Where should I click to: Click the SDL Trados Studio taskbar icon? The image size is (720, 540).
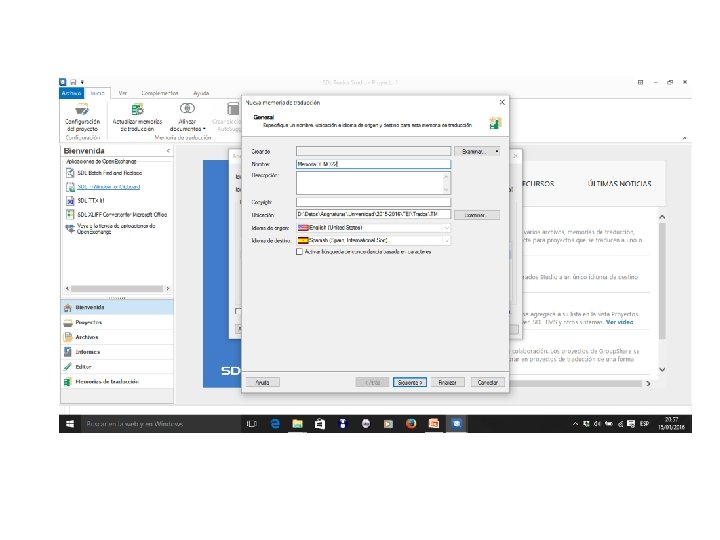point(456,424)
